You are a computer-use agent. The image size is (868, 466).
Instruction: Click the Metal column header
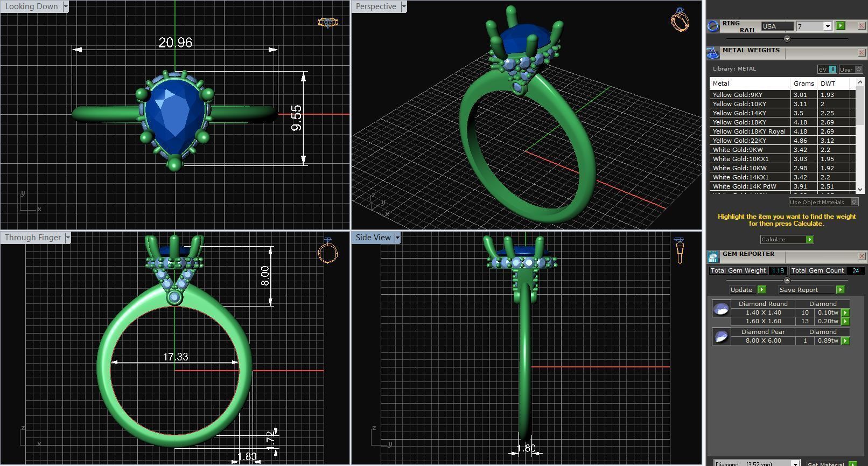[750, 84]
